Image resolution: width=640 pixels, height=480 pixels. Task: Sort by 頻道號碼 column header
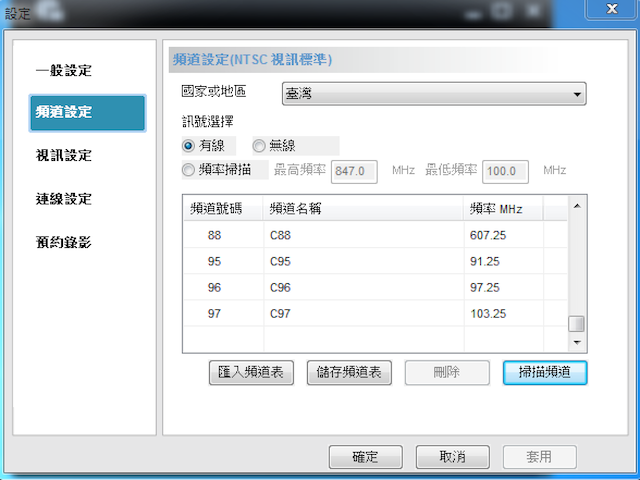pyautogui.click(x=222, y=208)
